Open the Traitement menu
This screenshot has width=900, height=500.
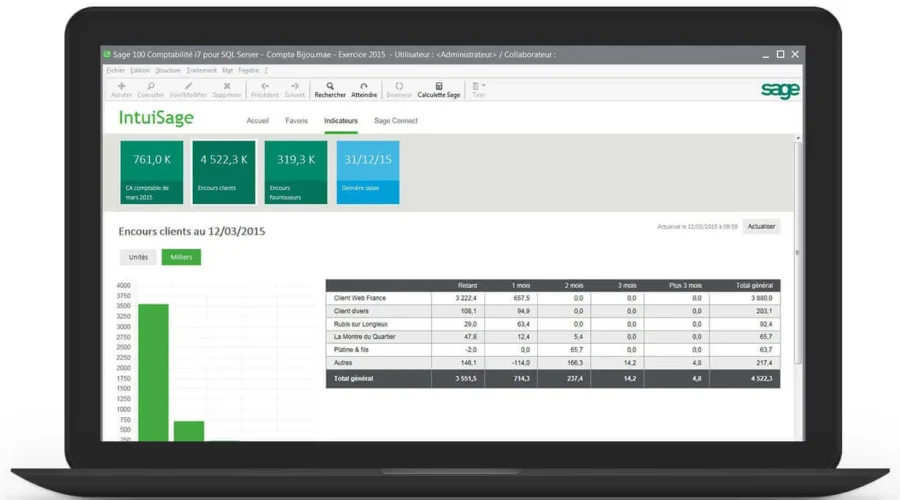[201, 70]
